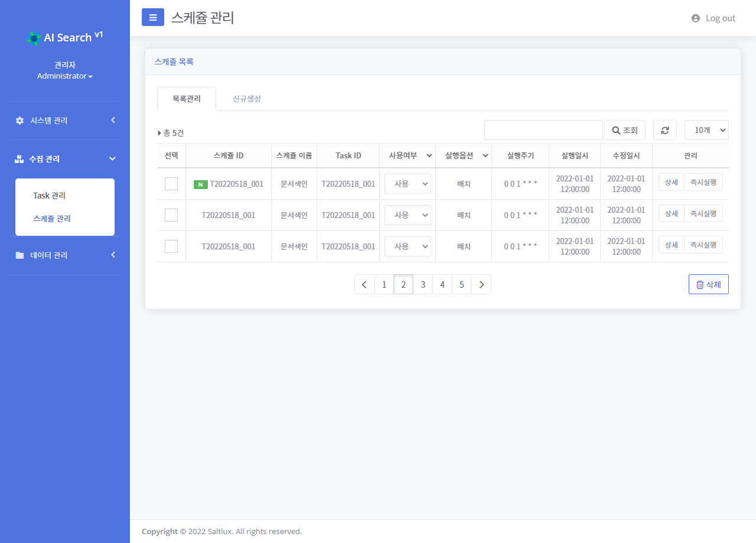
Task: Click the hamburger menu toggle button
Action: [152, 18]
